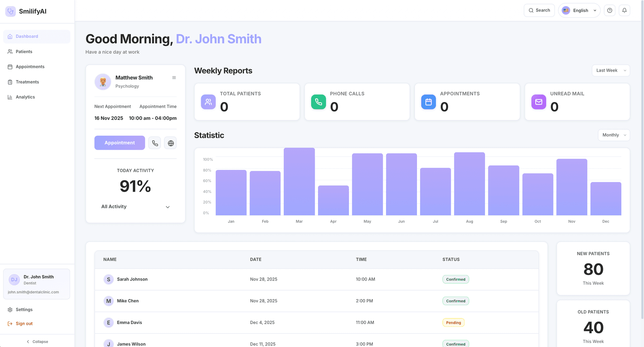Click the phone call icon beside Appointment
Screen dimensions: 644x347
[x=155, y=143]
